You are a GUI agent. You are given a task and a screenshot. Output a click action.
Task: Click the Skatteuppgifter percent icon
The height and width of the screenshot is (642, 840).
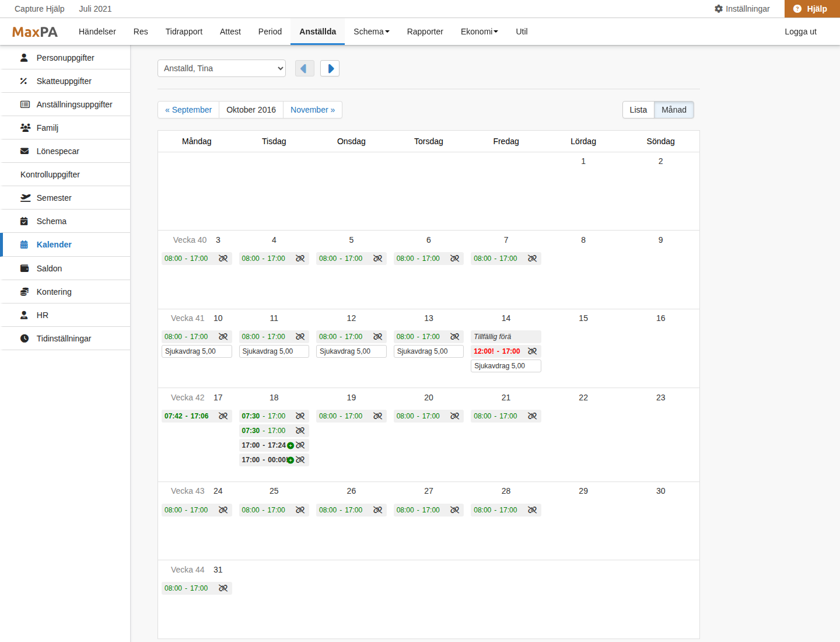[24, 81]
